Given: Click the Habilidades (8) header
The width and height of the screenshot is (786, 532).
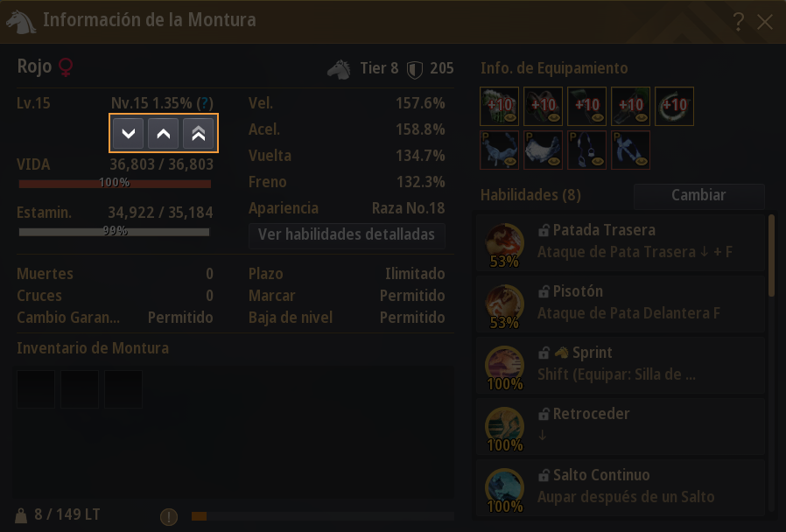Looking at the screenshot, I should tap(530, 195).
